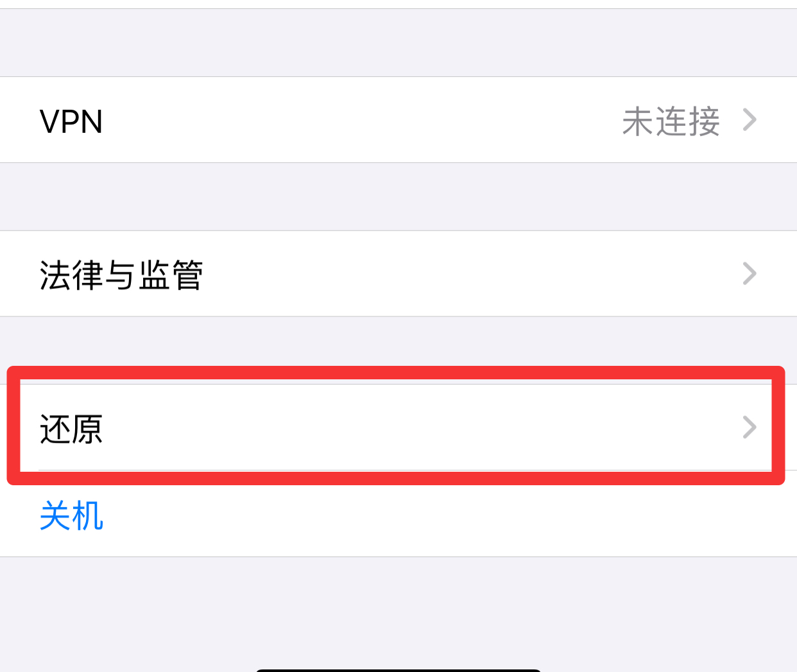Image resolution: width=797 pixels, height=672 pixels.
Task: Tap the blank middle of the VPN row
Action: point(359,120)
